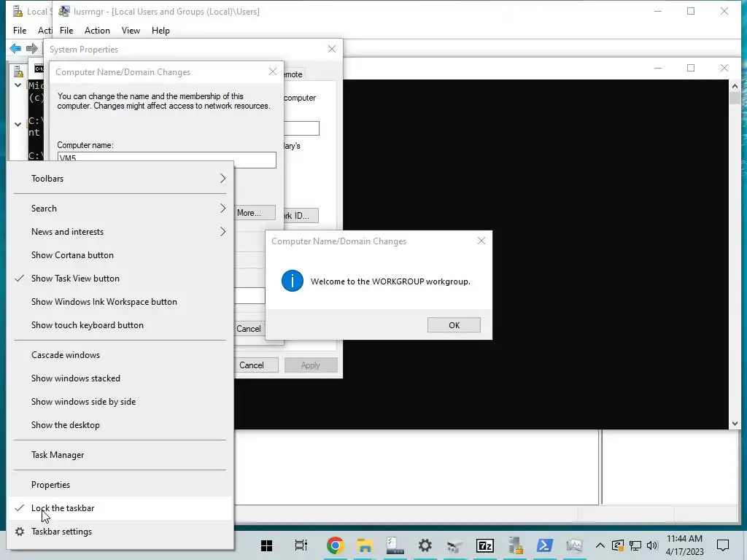
Task: Open Task Manager from context menu
Action: pyautogui.click(x=120, y=455)
